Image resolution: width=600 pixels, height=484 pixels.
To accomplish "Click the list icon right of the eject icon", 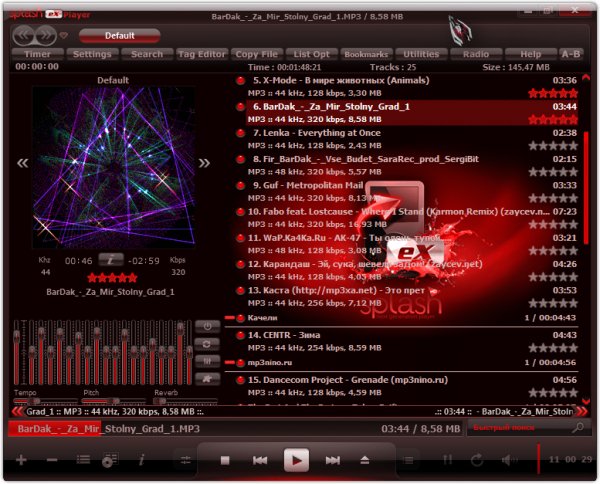I will click(408, 460).
